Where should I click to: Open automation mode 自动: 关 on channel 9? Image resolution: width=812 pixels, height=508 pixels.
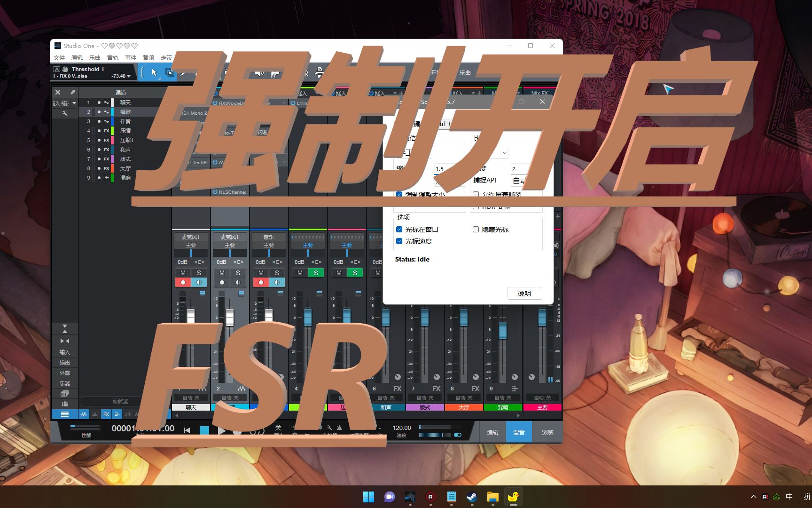[x=503, y=398]
